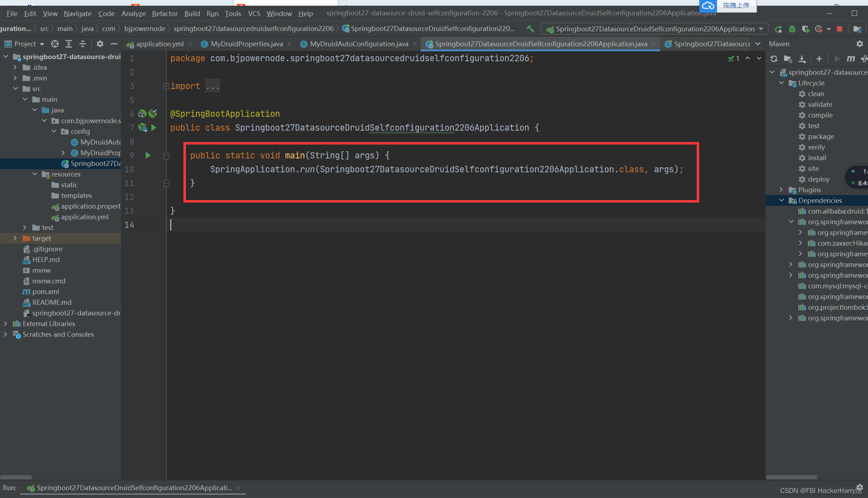Fold the main method at line 9
The height and width of the screenshot is (498, 868).
(166, 156)
